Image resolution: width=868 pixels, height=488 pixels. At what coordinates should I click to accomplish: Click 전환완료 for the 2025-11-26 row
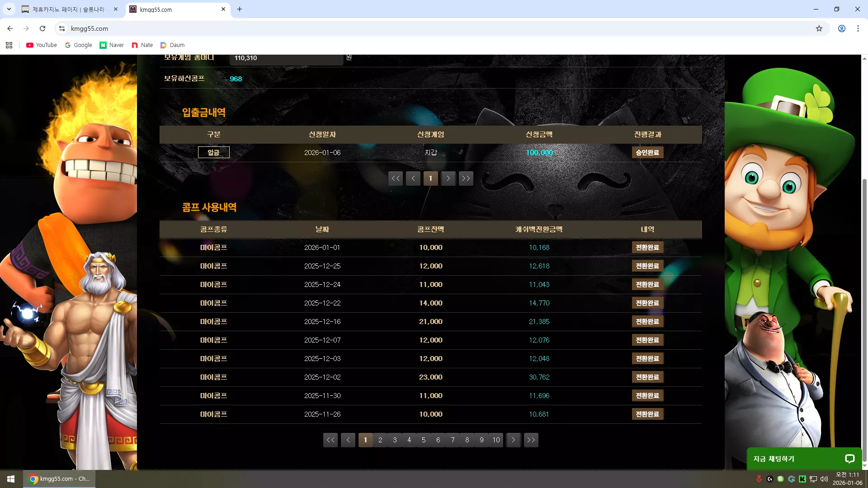pyautogui.click(x=647, y=414)
